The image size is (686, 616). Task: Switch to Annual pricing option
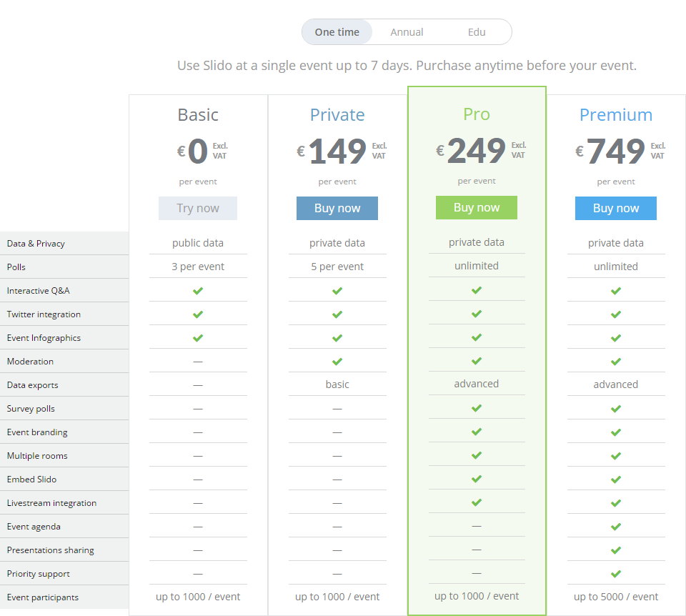(407, 32)
